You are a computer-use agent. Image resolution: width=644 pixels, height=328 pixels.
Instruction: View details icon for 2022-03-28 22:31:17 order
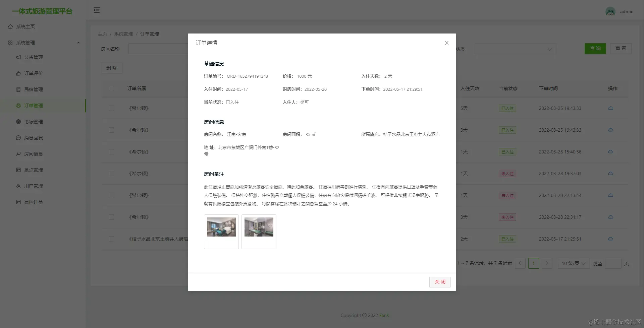pos(610,217)
